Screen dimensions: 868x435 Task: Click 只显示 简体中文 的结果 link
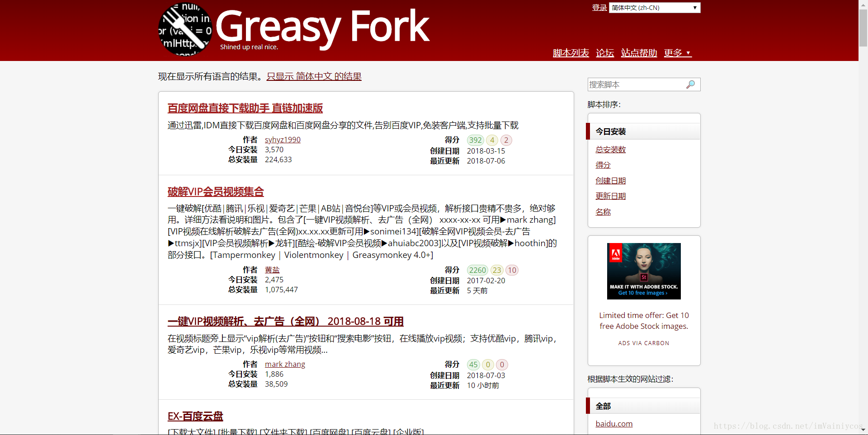pyautogui.click(x=314, y=76)
